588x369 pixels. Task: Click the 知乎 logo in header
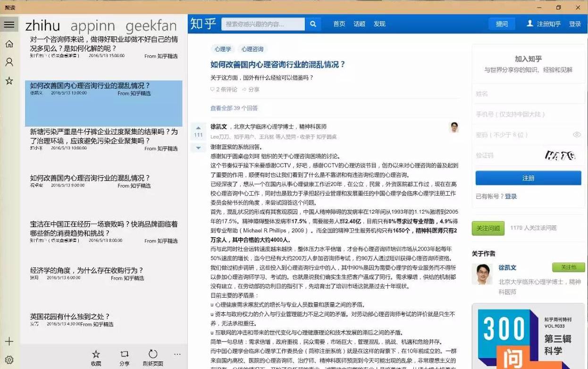(x=203, y=24)
